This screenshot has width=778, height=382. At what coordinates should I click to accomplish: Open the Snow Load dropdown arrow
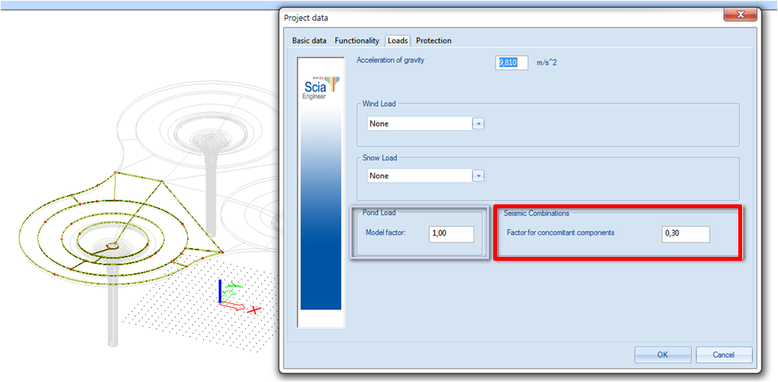pyautogui.click(x=478, y=176)
